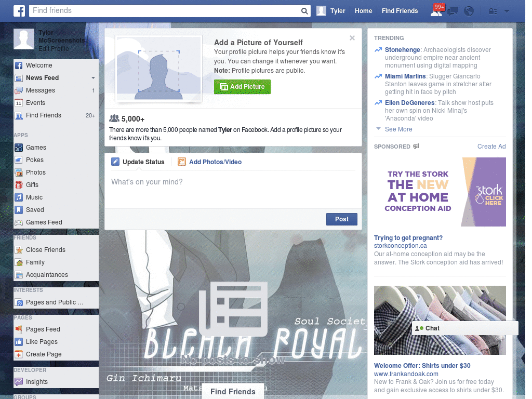Click the Messages sidebar icon
The width and height of the screenshot is (532, 399).
[19, 90]
